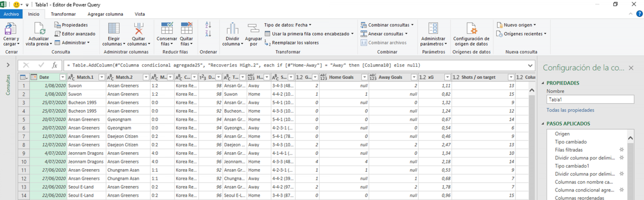Image resolution: width=644 pixels, height=200 pixels.
Task: Click the Elegir columnas icon
Action: tap(114, 29)
